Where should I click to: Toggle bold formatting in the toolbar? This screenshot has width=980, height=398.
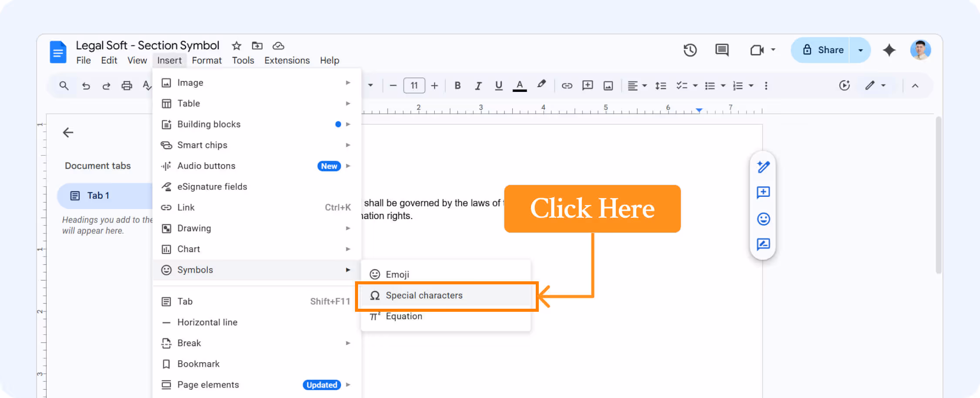click(457, 85)
